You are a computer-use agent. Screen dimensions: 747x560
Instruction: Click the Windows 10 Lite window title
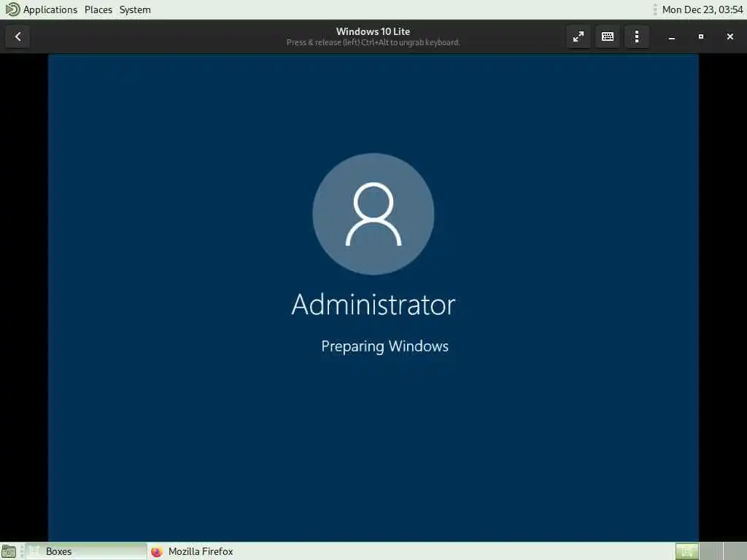[373, 31]
